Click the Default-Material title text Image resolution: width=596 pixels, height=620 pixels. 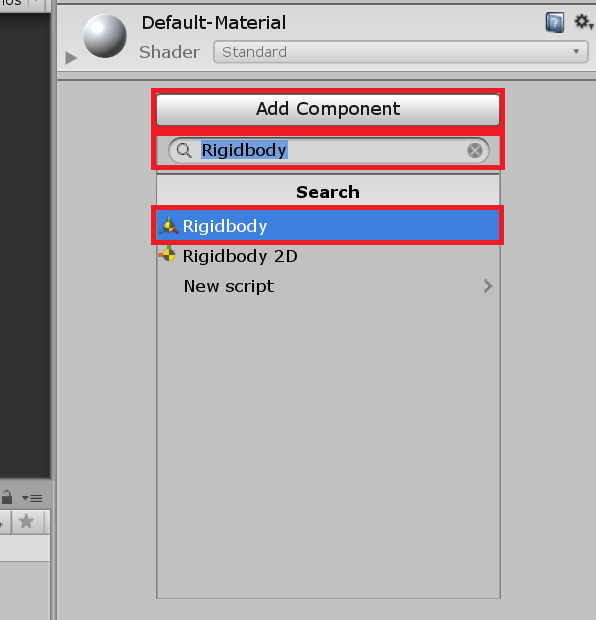(214, 23)
